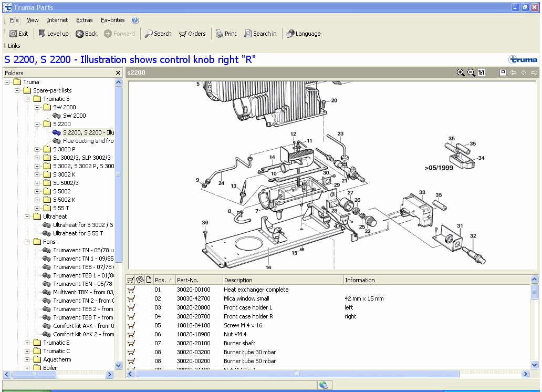Screen dimensions: 542x392
Task: Collapse the S 2200 folder in the tree
Action: coord(36,123)
